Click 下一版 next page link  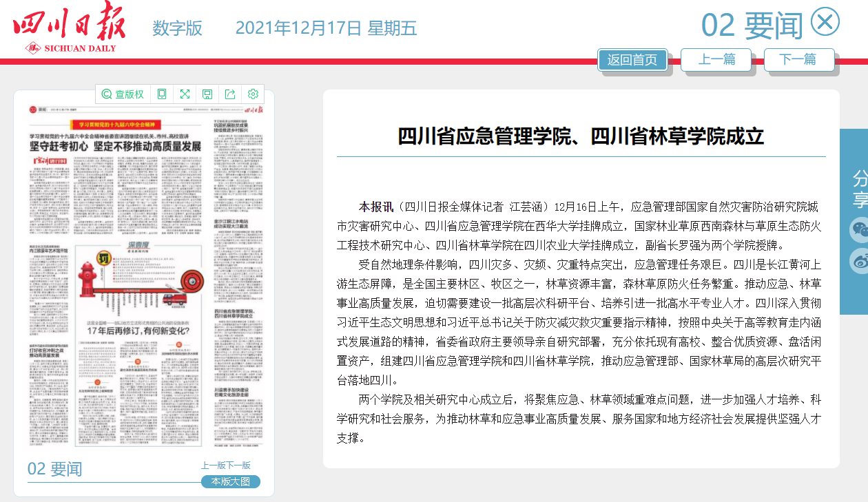pyautogui.click(x=238, y=466)
